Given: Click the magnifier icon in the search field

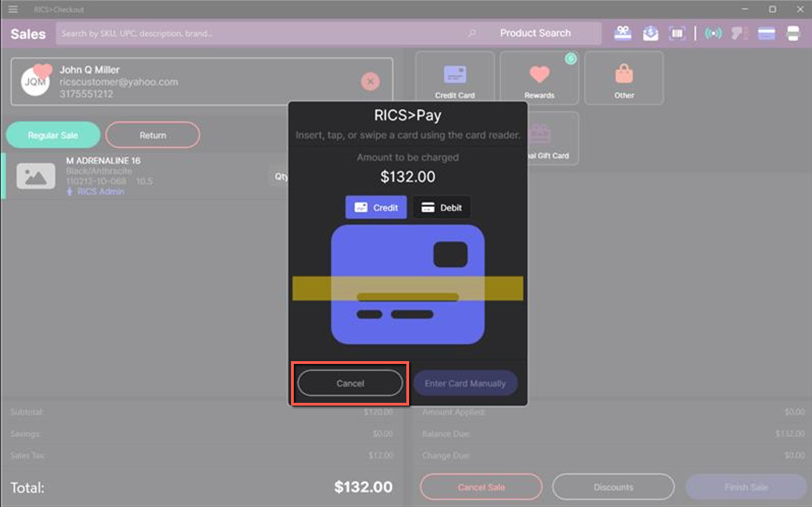Looking at the screenshot, I should 472,33.
